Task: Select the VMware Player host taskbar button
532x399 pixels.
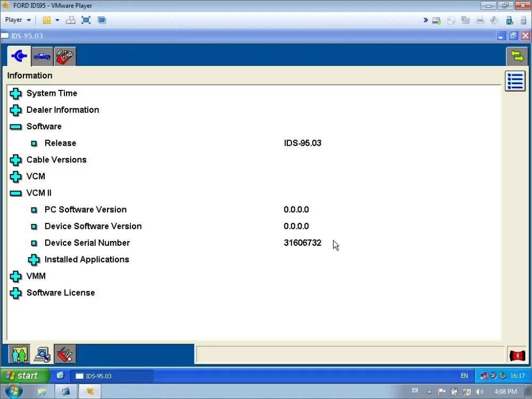Action: pyautogui.click(x=89, y=392)
